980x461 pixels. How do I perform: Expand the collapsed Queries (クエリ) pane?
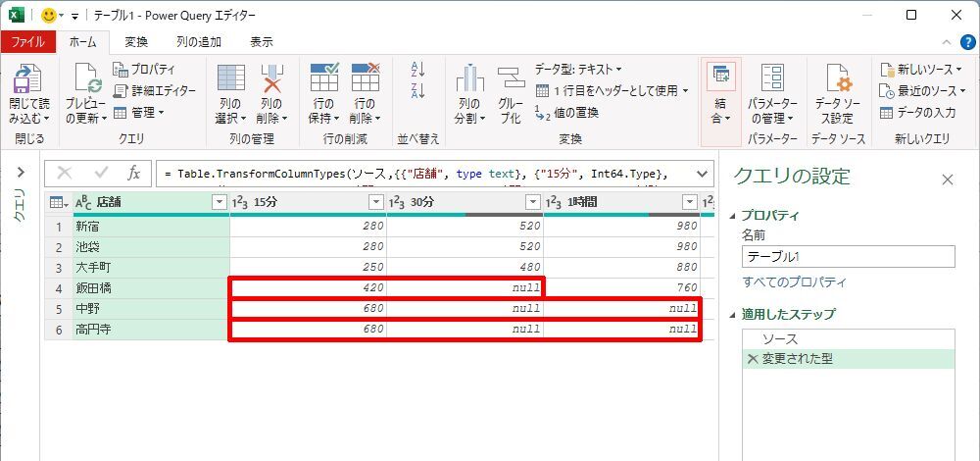click(x=21, y=172)
